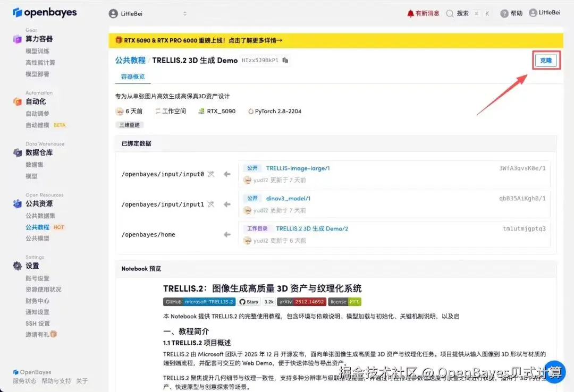Select the 公共资源 public resources globe icon
Screen dimensions: 574x392
pyautogui.click(x=18, y=203)
